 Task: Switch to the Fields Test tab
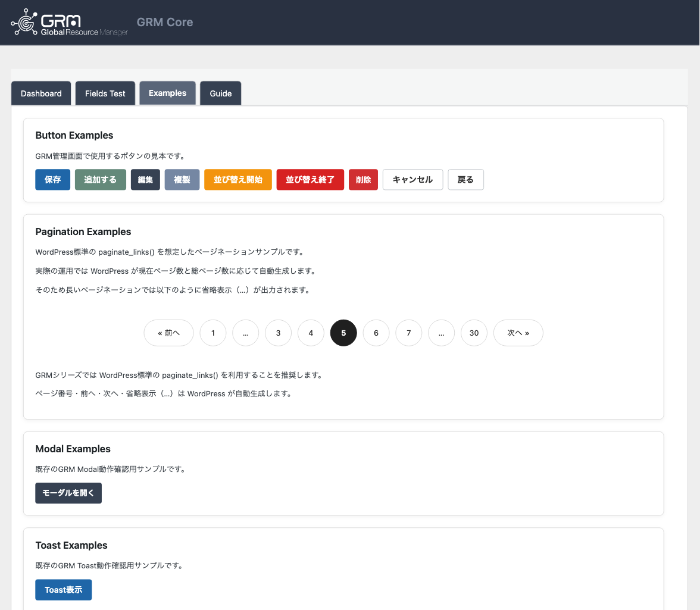point(105,93)
